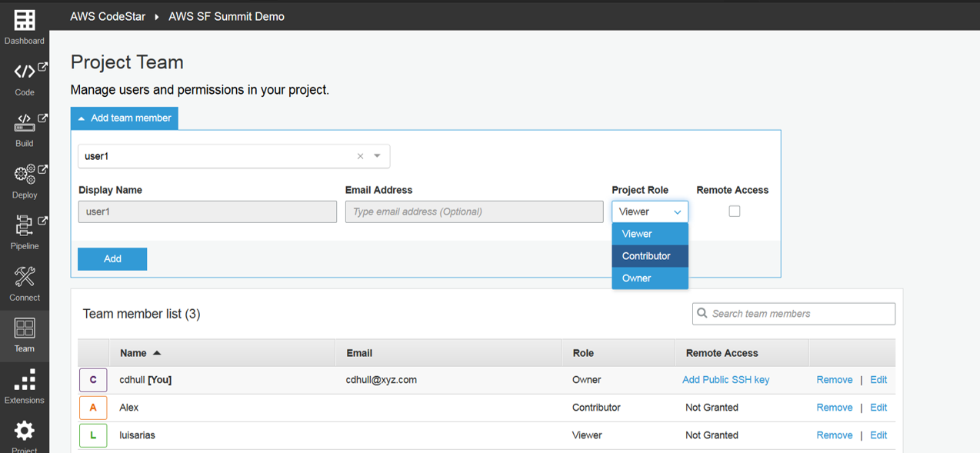The width and height of the screenshot is (980, 453).
Task: Click the Project Role Viewer dropdown
Action: tap(649, 212)
